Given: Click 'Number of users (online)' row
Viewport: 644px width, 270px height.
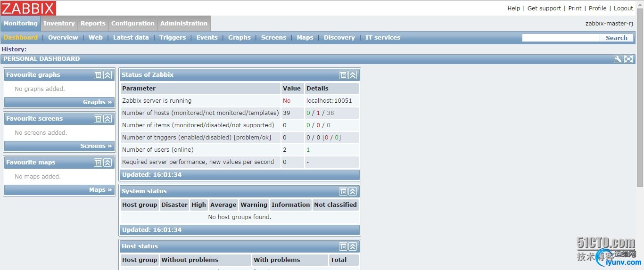Looking at the screenshot, I should click(x=239, y=150).
